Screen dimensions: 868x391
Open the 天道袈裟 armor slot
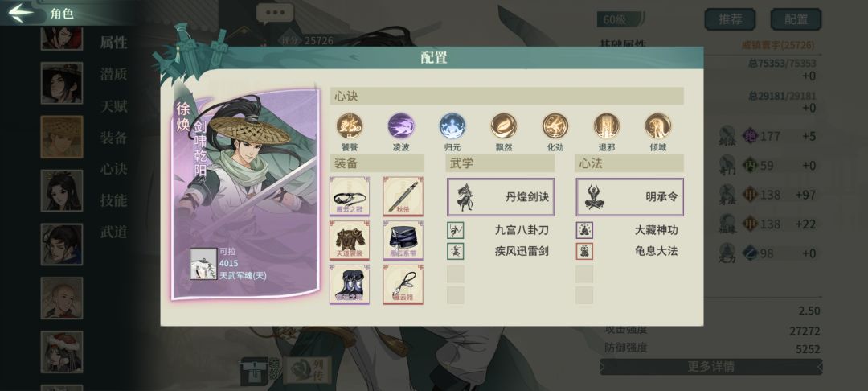tap(350, 241)
